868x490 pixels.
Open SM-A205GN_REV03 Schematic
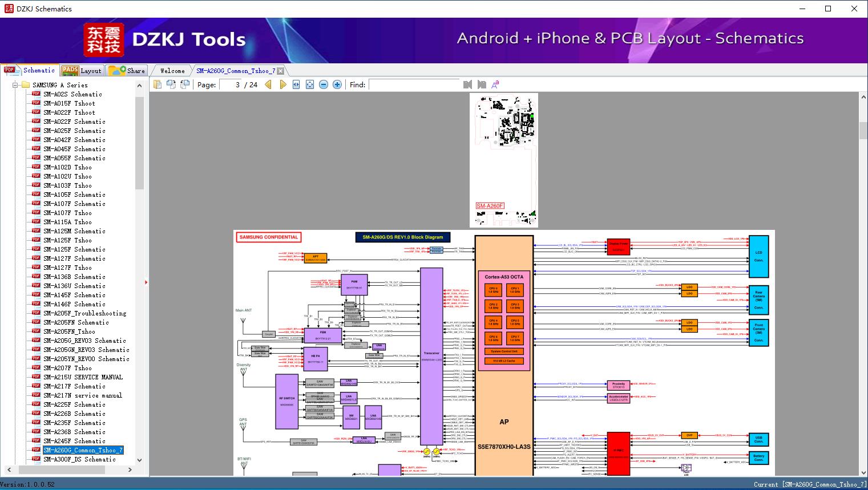pyautogui.click(x=86, y=350)
